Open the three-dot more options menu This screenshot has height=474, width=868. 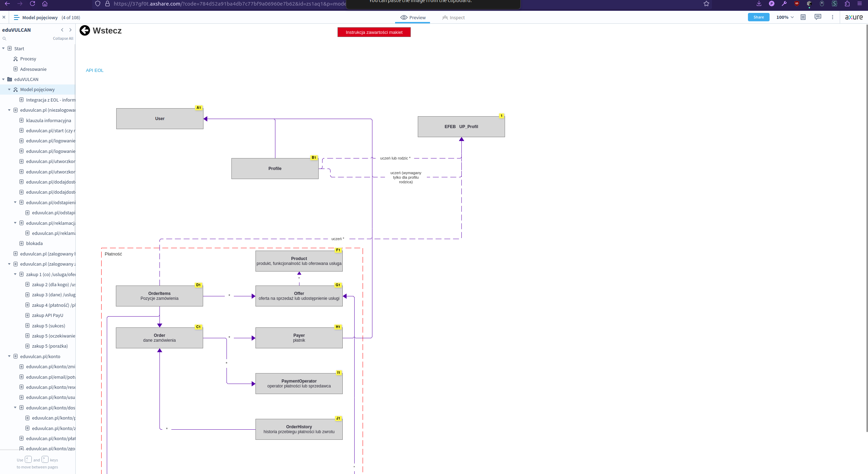[832, 17]
